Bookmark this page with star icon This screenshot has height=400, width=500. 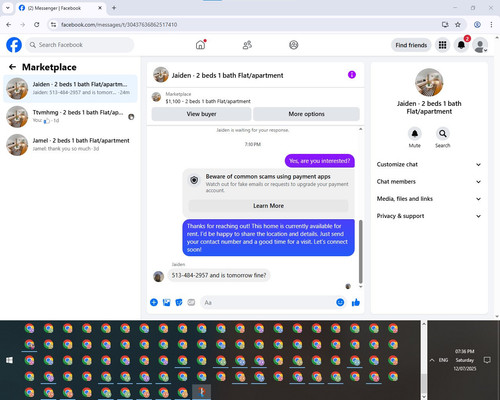click(458, 24)
